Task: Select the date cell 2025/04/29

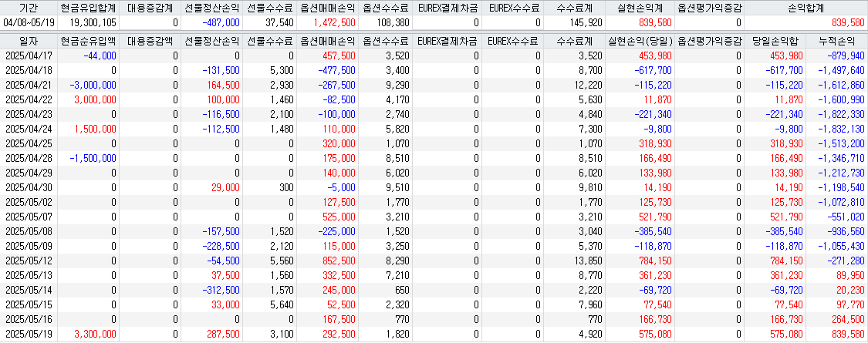Action: click(29, 173)
